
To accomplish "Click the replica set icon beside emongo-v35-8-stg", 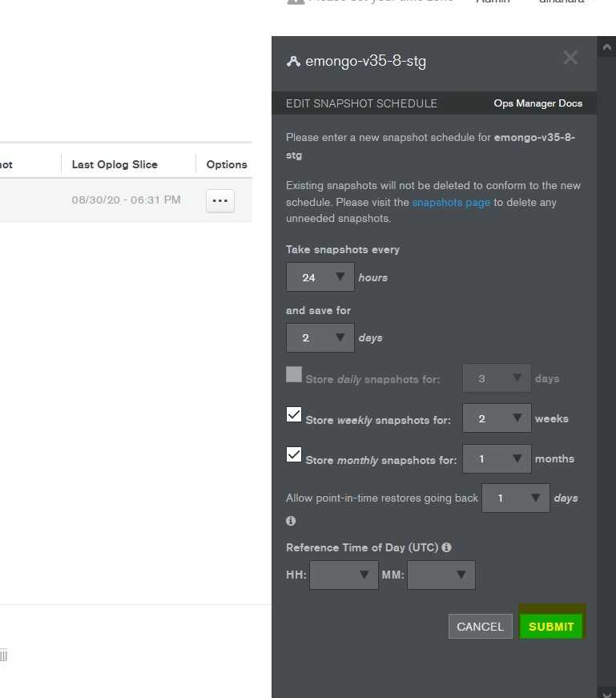I will point(293,62).
